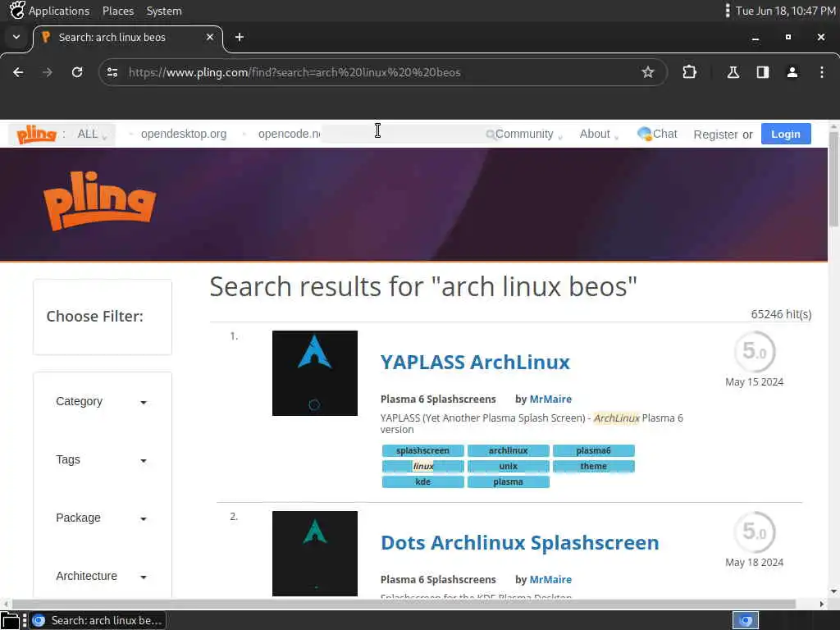This screenshot has height=630, width=840.
Task: Expand the Architecture filter
Action: [x=101, y=576]
